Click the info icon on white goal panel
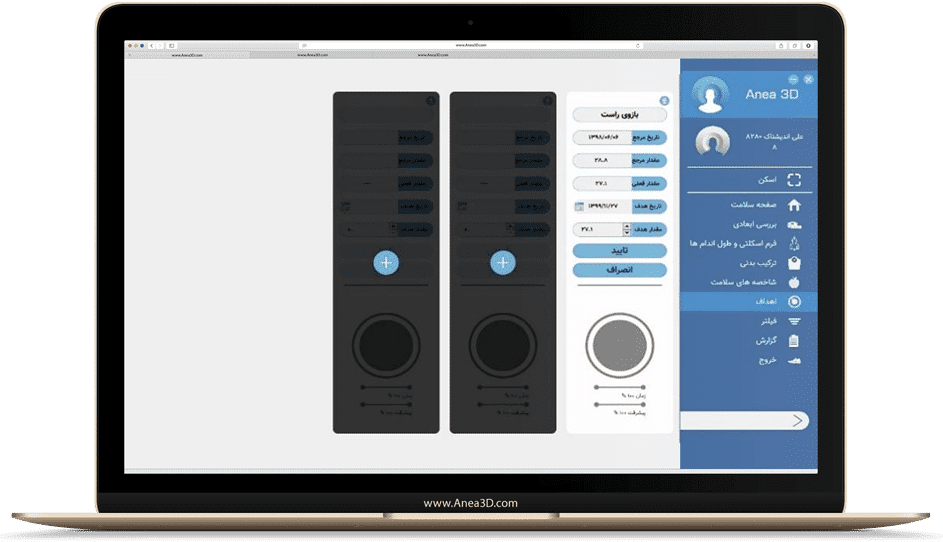 664,100
